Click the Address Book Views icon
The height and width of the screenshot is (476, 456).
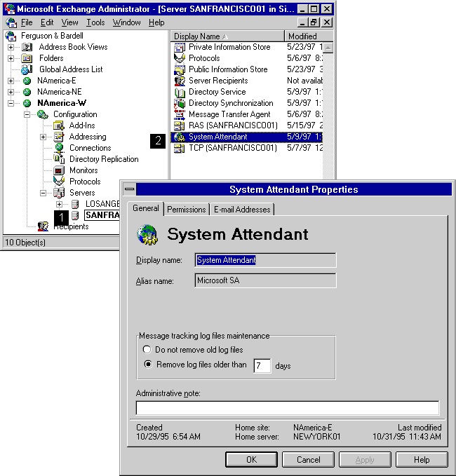27,47
